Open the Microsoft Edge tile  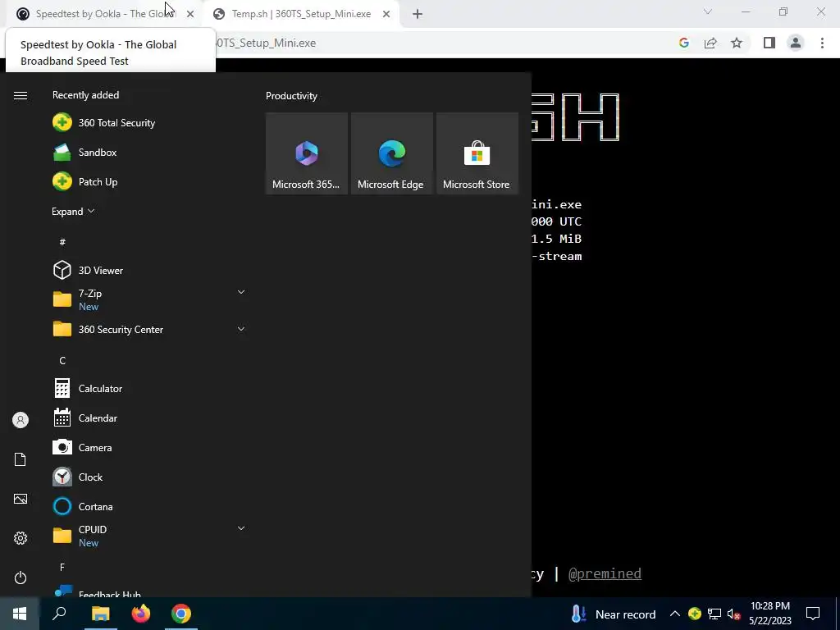click(x=391, y=153)
